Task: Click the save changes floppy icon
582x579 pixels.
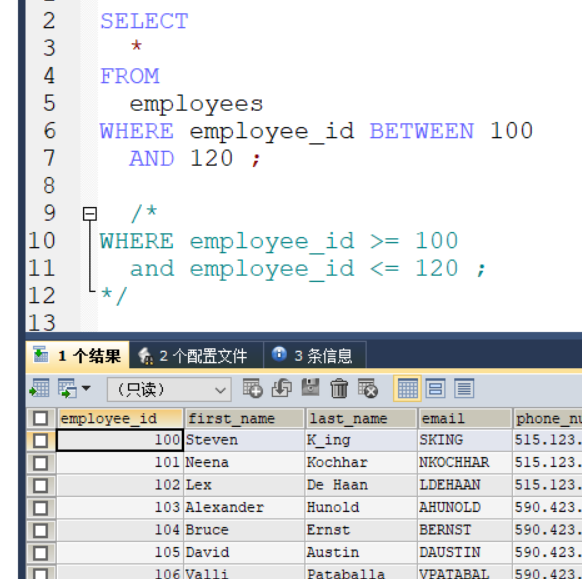Action: pos(310,388)
